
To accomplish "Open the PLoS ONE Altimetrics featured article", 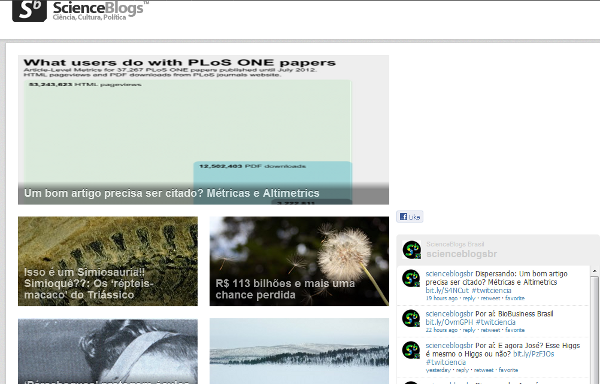I will 203,130.
